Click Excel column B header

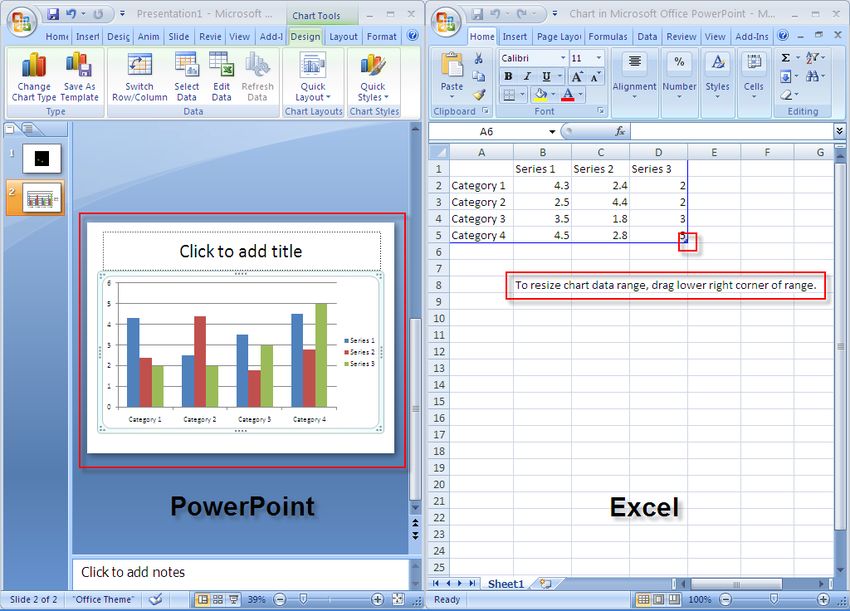tap(542, 152)
